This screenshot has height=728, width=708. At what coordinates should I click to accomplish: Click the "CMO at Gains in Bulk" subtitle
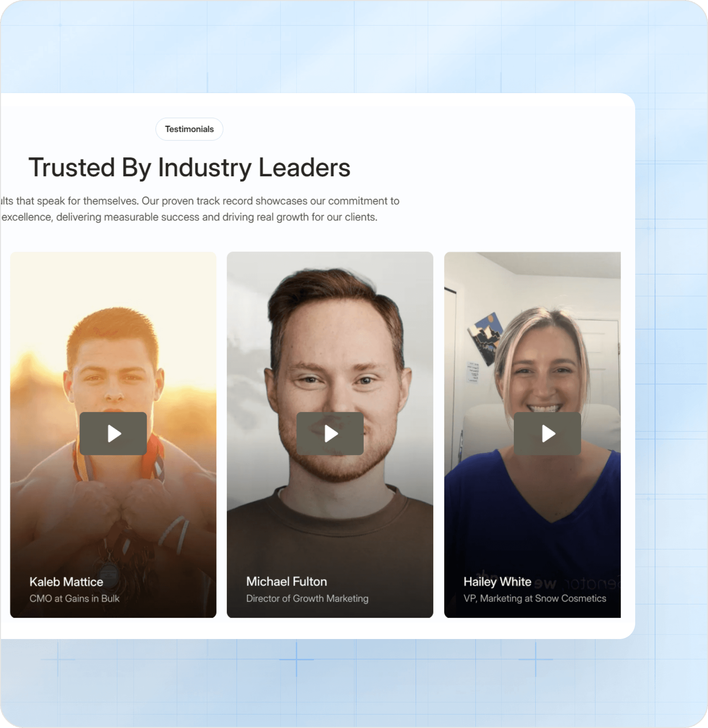[x=75, y=599]
